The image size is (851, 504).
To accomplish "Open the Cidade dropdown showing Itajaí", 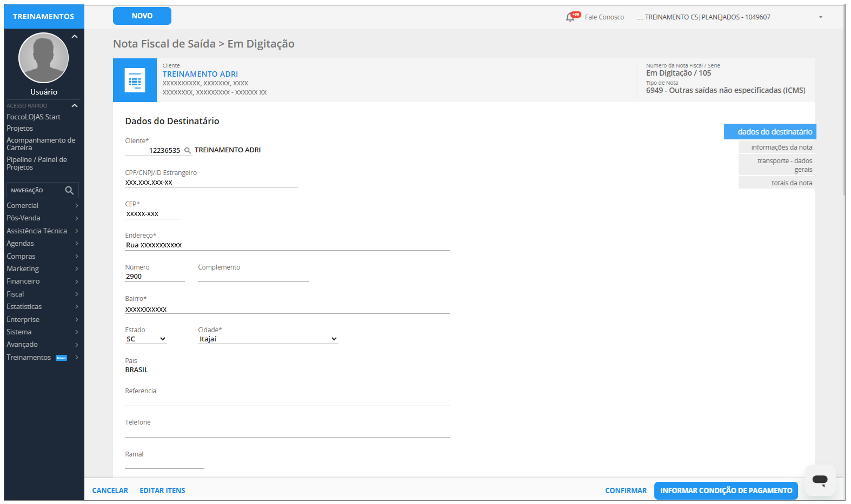I will 268,339.
